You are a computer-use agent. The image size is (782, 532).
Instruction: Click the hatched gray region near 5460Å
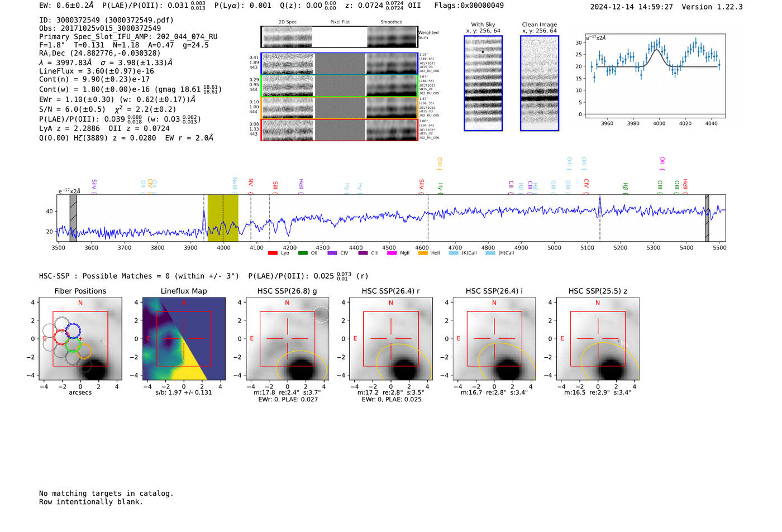coord(707,218)
